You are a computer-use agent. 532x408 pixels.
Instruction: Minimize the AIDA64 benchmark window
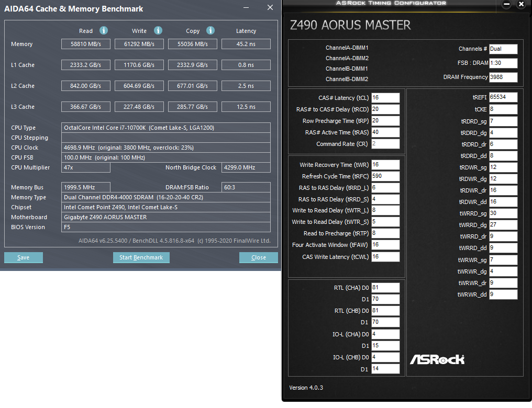pyautogui.click(x=246, y=7)
